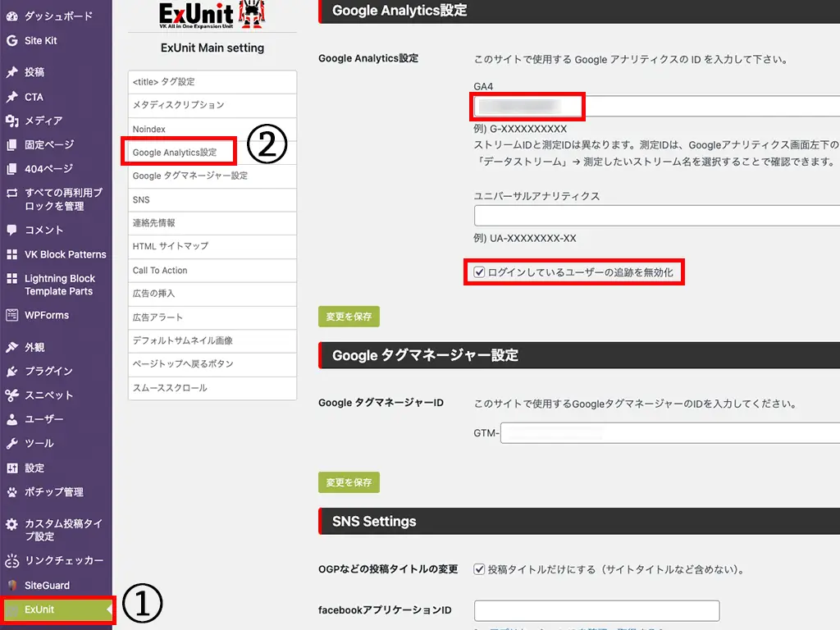Image resolution: width=840 pixels, height=630 pixels.
Task: Click the 投稿 pushpin icon
Action: point(11,72)
